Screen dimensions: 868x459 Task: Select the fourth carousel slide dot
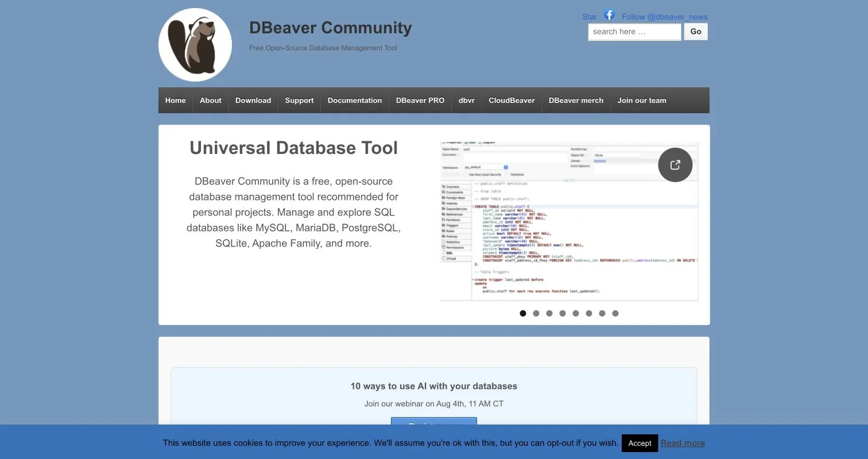coord(563,313)
